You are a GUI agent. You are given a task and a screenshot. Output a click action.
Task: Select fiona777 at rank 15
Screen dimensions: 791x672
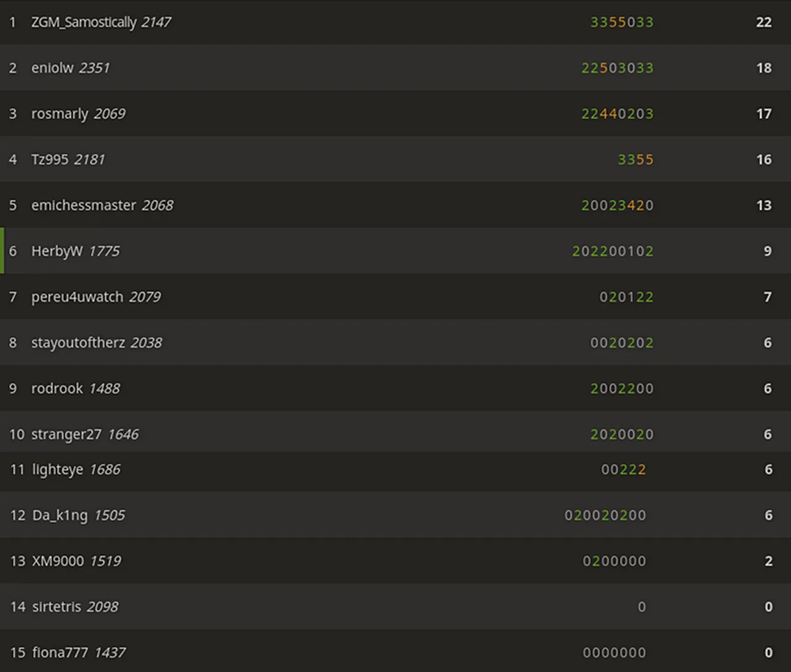click(x=60, y=652)
